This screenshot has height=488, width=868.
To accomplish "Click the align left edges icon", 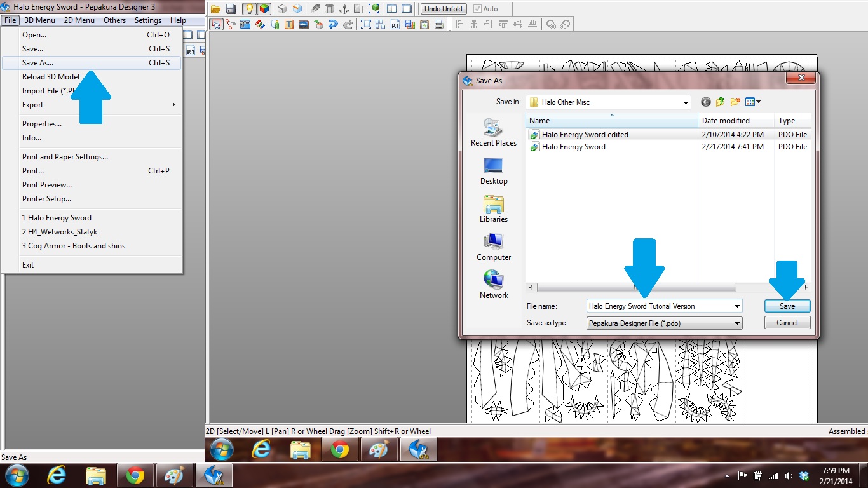I will tap(459, 25).
